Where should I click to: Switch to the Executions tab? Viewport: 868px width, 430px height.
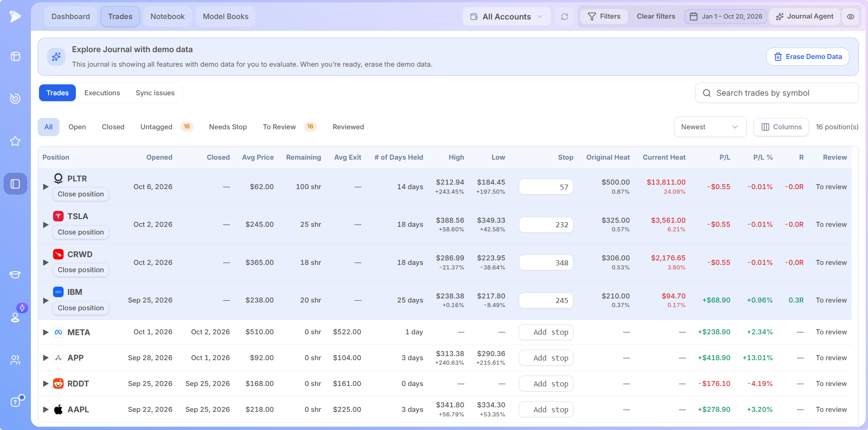(x=102, y=93)
